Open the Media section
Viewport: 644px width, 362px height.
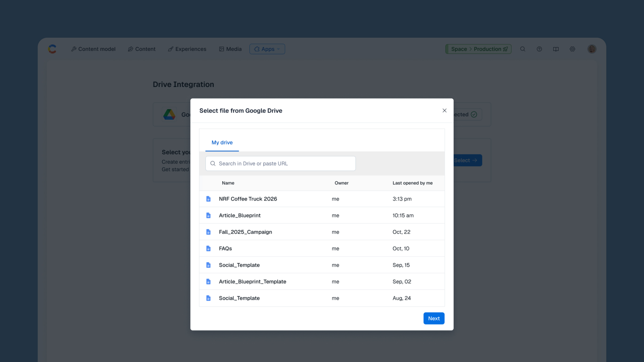[x=230, y=49]
